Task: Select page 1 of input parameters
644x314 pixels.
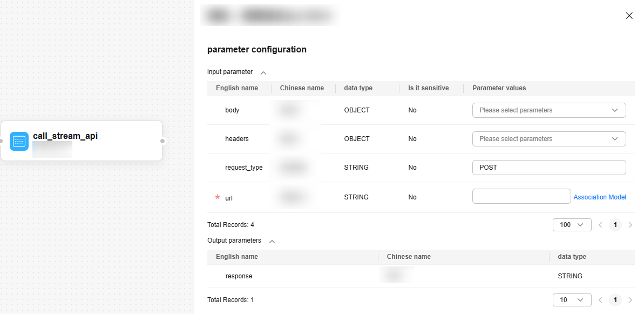Action: point(615,225)
